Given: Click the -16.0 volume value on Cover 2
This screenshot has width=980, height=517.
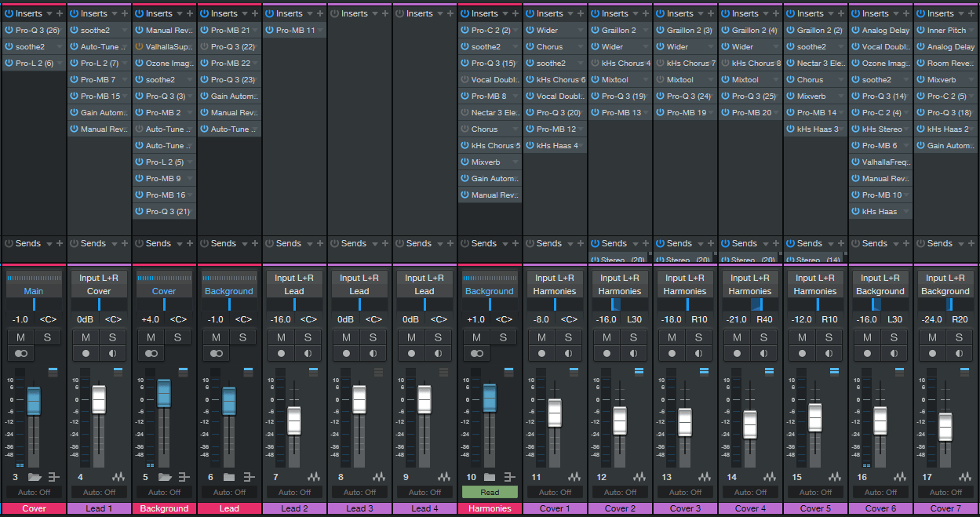Looking at the screenshot, I should tap(605, 319).
